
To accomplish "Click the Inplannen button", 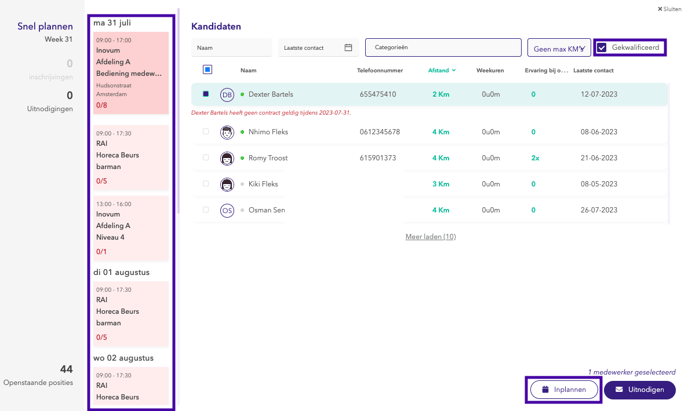I will 564,390.
